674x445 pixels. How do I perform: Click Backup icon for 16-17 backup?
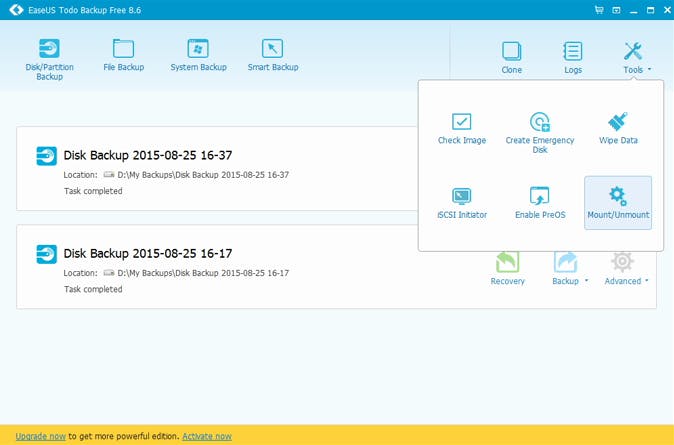[x=565, y=263]
